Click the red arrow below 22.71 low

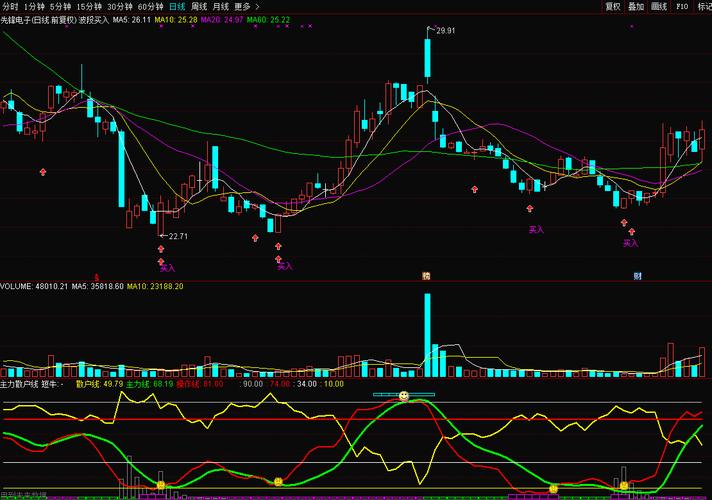(x=160, y=249)
